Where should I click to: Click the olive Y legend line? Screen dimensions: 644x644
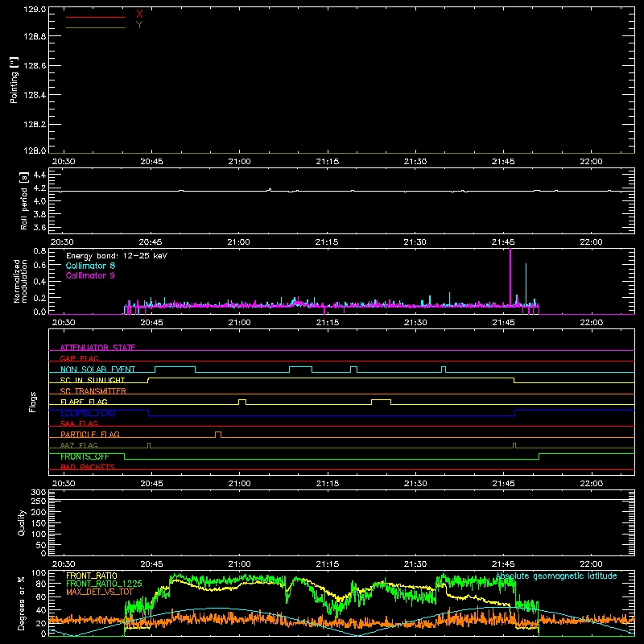point(96,27)
